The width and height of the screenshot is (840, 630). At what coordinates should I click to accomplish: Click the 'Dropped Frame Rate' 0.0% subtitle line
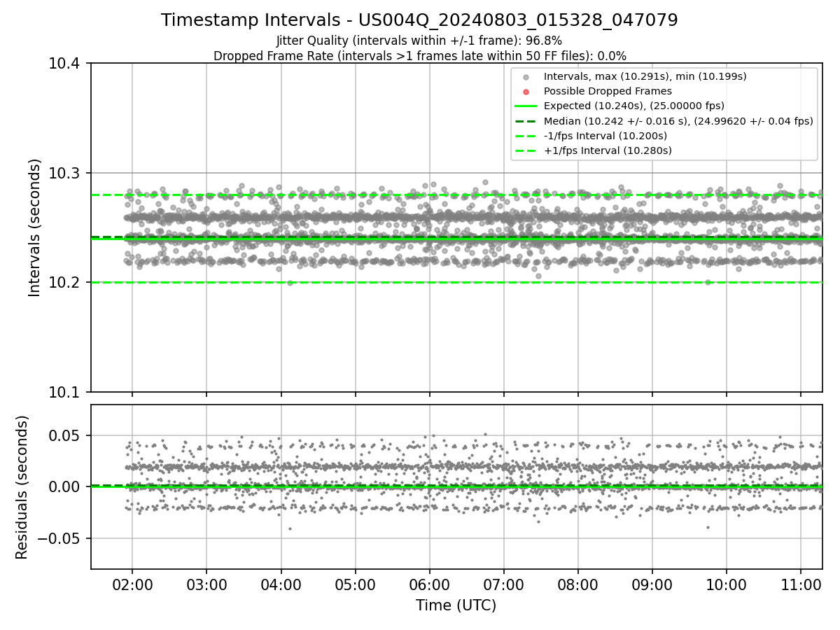point(419,55)
